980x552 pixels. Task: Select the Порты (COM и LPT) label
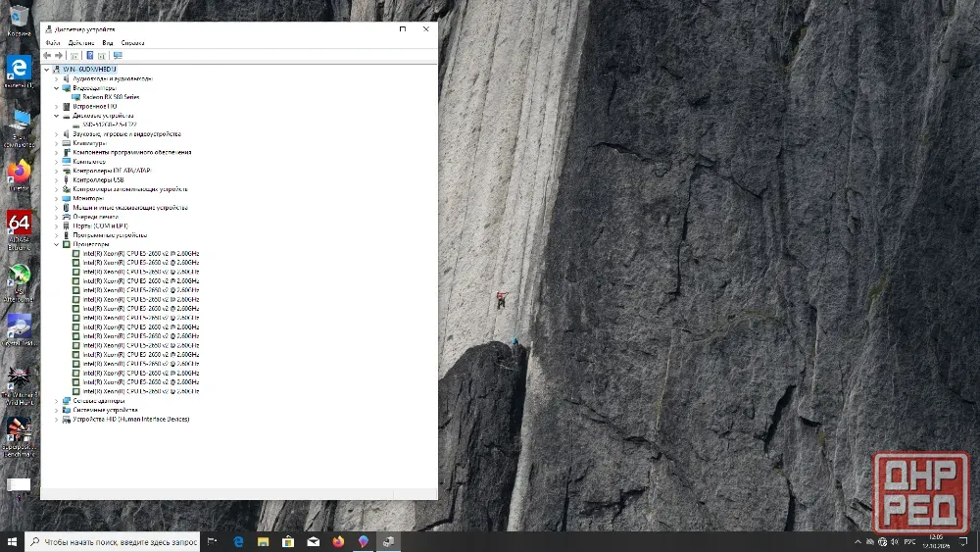point(100,226)
